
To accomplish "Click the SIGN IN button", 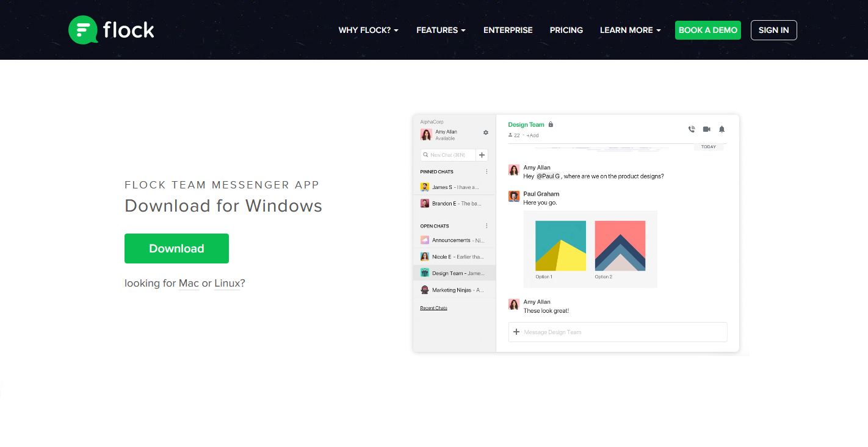I will click(x=774, y=30).
